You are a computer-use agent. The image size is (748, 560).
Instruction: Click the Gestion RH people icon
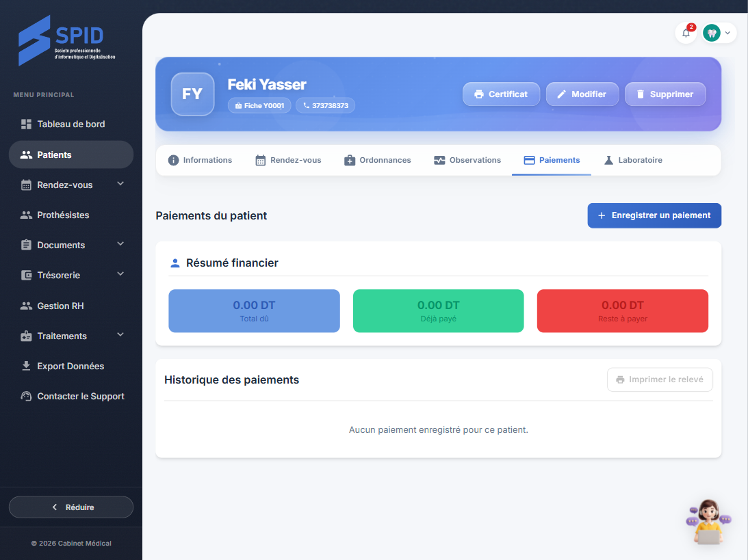(26, 306)
